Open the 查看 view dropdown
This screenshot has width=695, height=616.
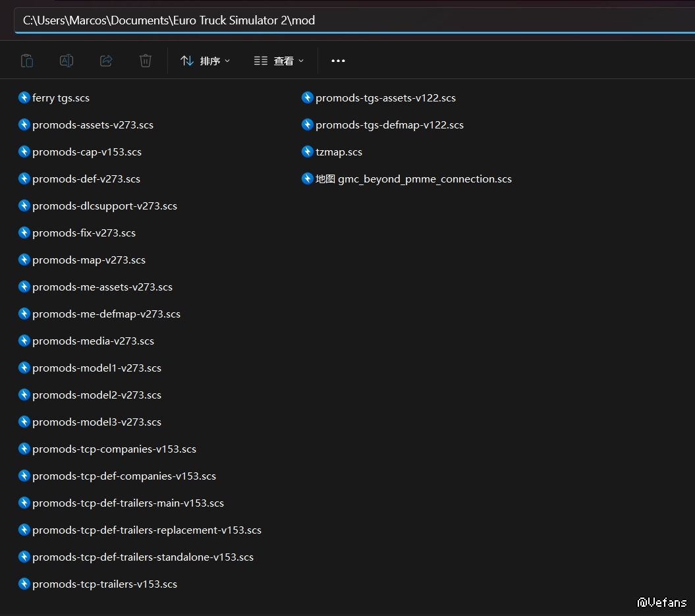coord(279,61)
